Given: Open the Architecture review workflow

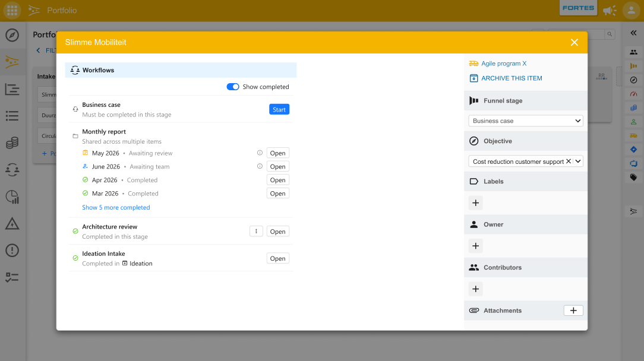Looking at the screenshot, I should [x=277, y=232].
